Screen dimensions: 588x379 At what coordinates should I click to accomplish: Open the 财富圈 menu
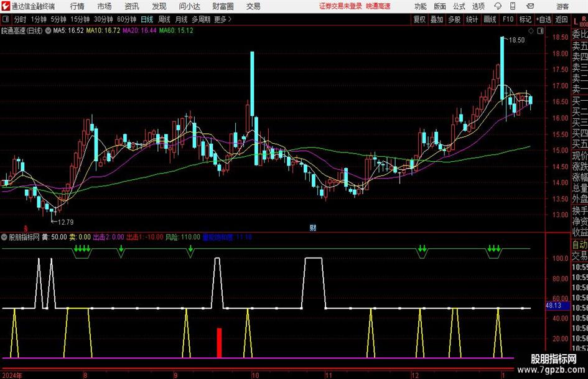pyautogui.click(x=223, y=6)
